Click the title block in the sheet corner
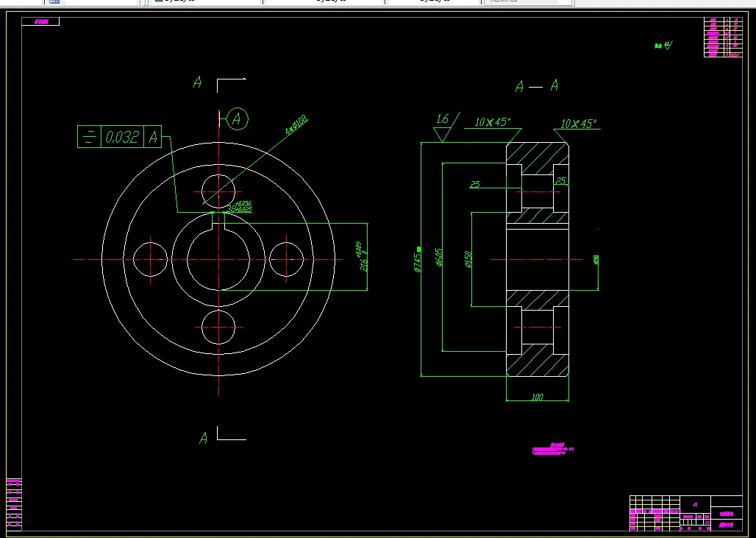 tap(686, 513)
